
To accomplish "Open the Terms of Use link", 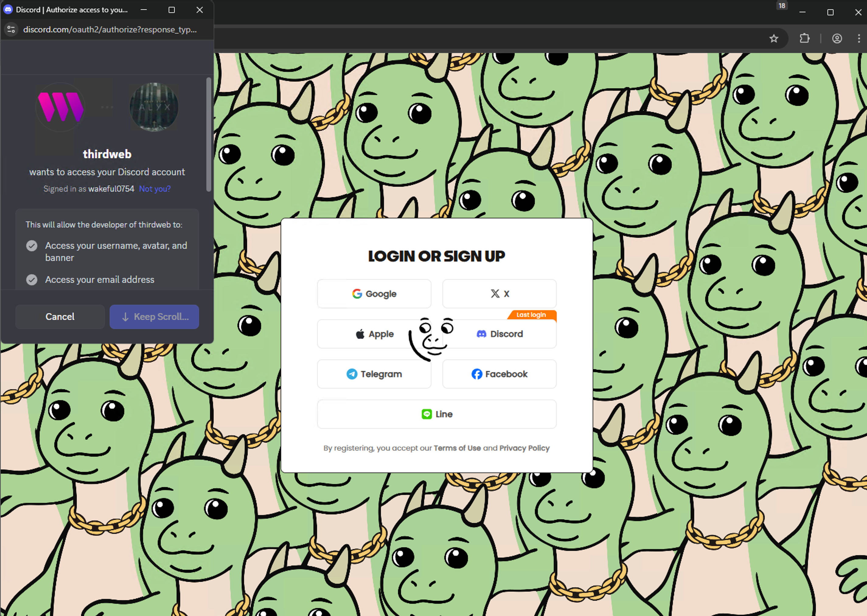I will [457, 448].
